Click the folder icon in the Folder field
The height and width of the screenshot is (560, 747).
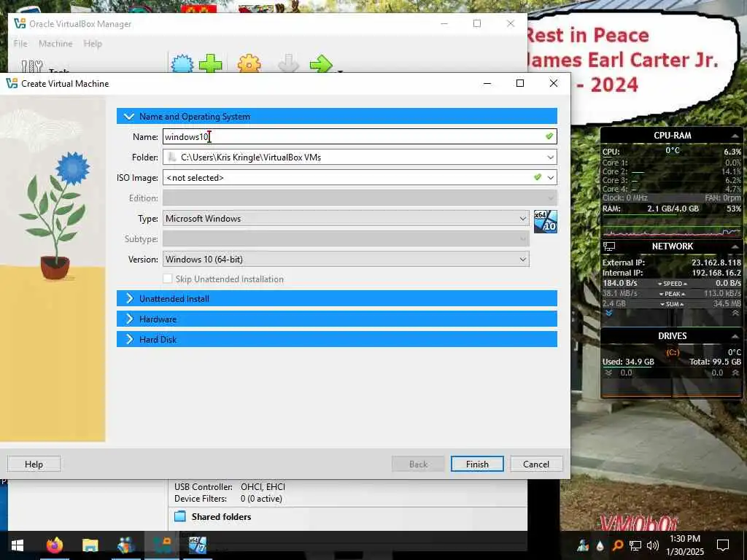click(172, 157)
